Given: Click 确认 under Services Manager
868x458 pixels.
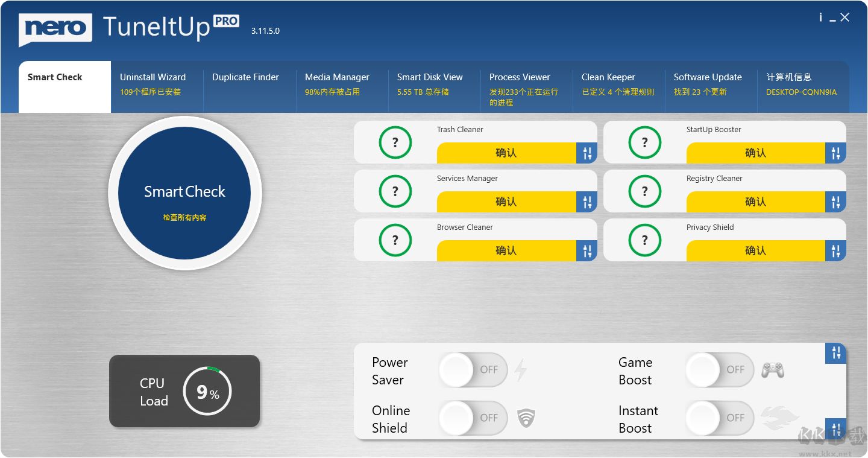Looking at the screenshot, I should (506, 202).
